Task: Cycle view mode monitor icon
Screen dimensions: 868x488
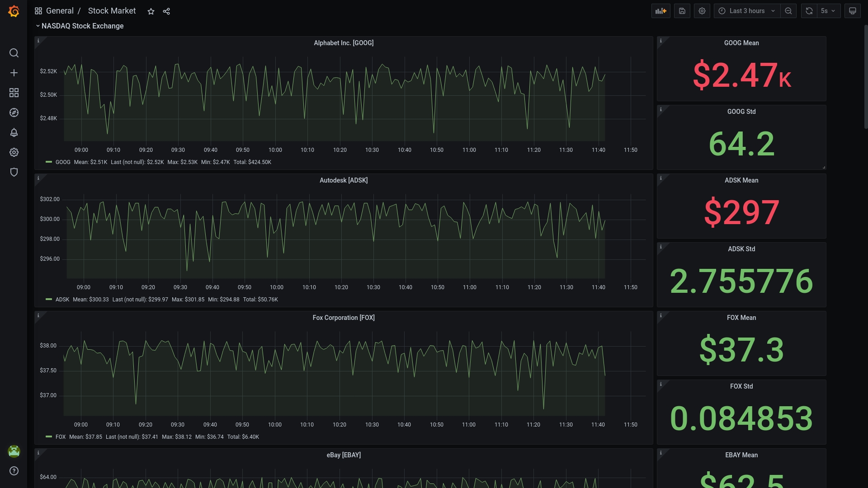Action: [852, 11]
